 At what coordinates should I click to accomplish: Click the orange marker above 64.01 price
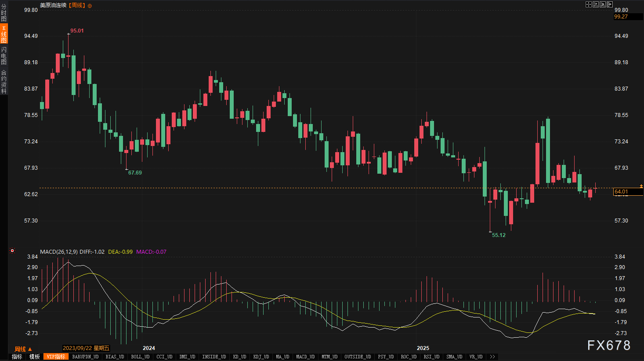click(x=641, y=186)
